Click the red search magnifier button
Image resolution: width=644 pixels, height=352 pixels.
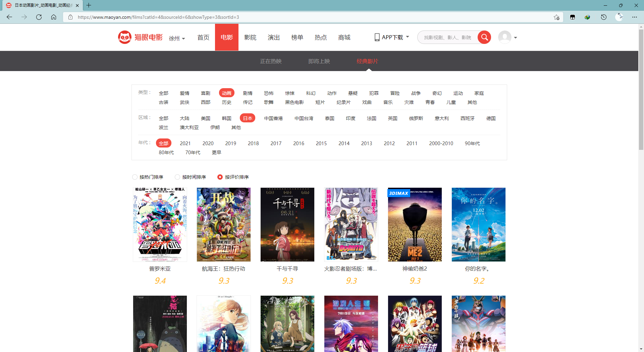(484, 37)
